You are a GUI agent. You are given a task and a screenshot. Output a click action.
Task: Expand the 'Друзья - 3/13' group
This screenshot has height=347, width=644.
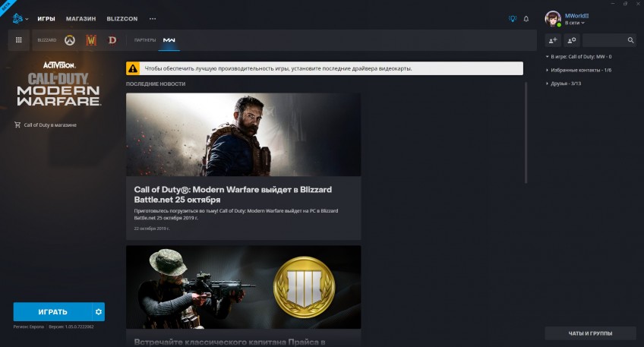(563, 84)
